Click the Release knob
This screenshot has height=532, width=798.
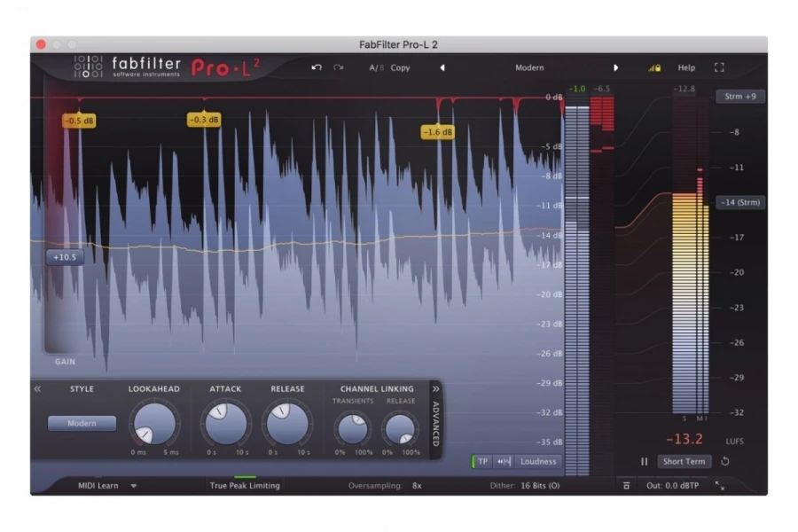pos(287,424)
